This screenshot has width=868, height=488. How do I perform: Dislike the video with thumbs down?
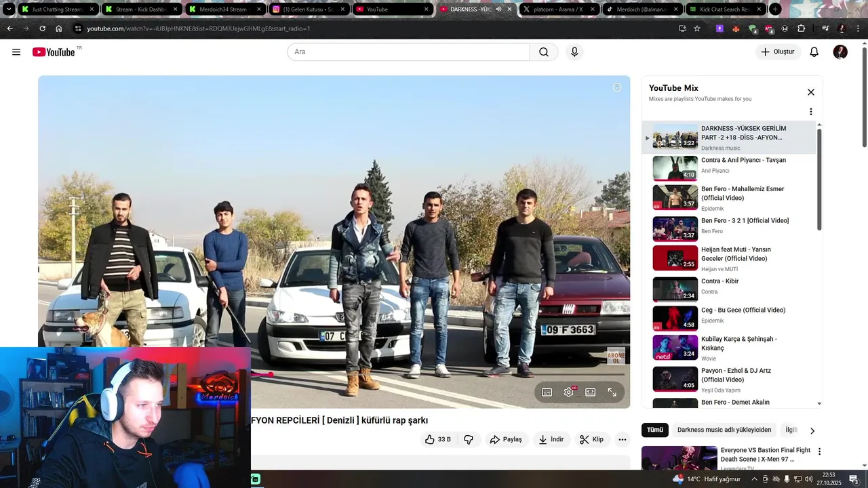tap(469, 439)
